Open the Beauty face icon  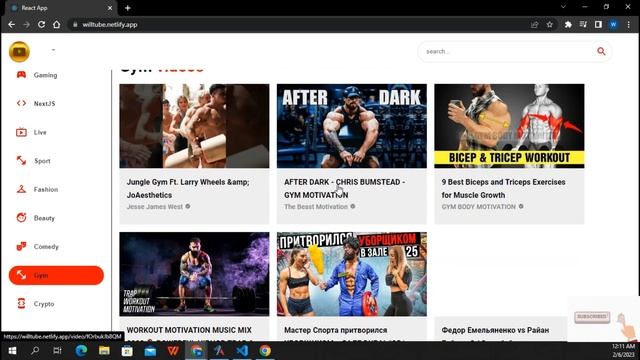[x=21, y=218]
